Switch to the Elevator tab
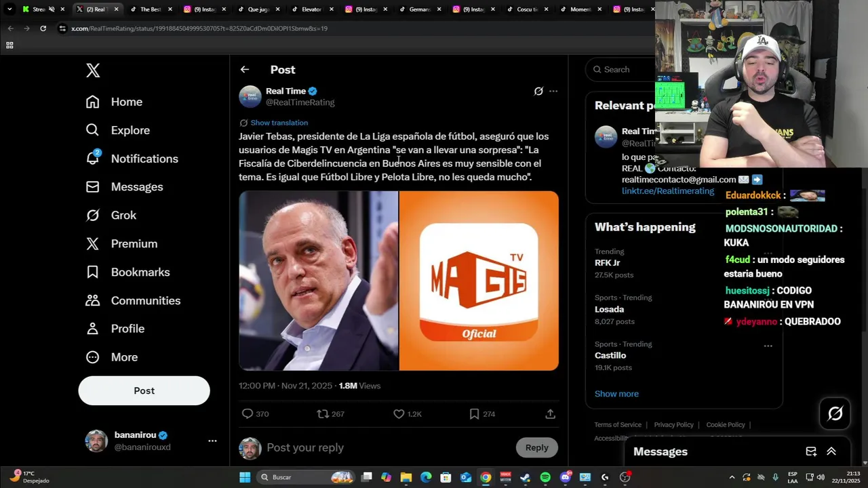Screen dimensions: 868x488 pyautogui.click(x=311, y=9)
